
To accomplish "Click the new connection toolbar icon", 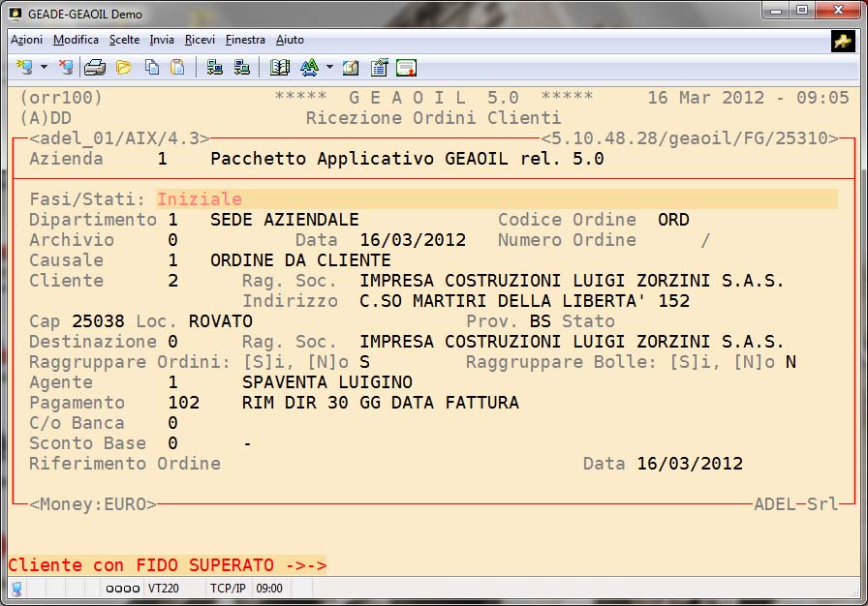I will pos(25,67).
